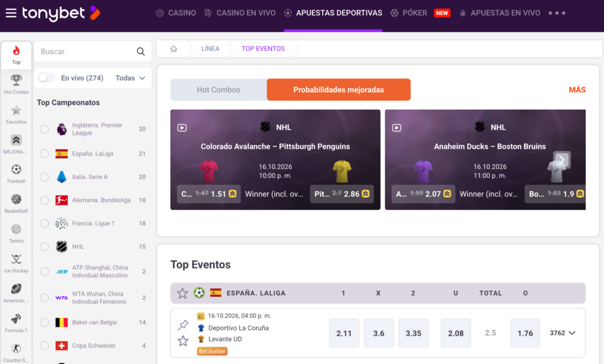The image size is (604, 364).
Task: Bet on Colorado at boosted 1.51
Action: [208, 194]
